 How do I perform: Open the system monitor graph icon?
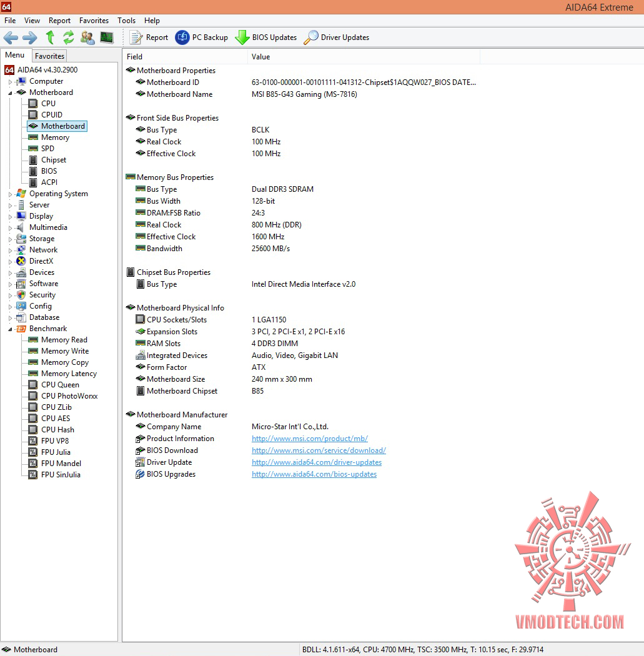[x=107, y=37]
